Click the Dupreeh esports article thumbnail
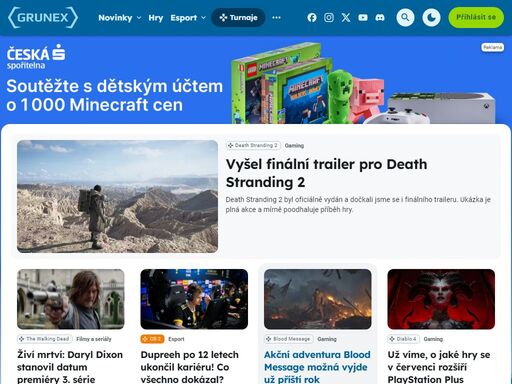 (194, 299)
